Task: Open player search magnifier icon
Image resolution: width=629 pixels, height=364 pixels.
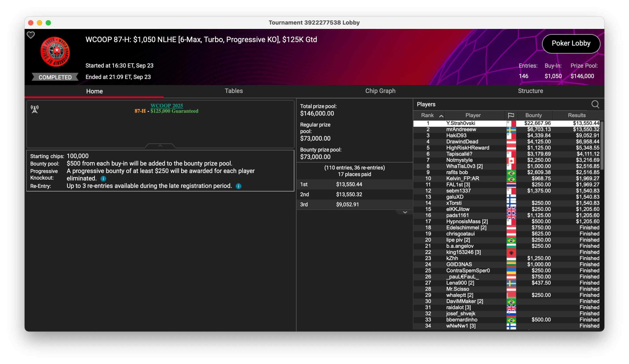Action: click(x=595, y=105)
